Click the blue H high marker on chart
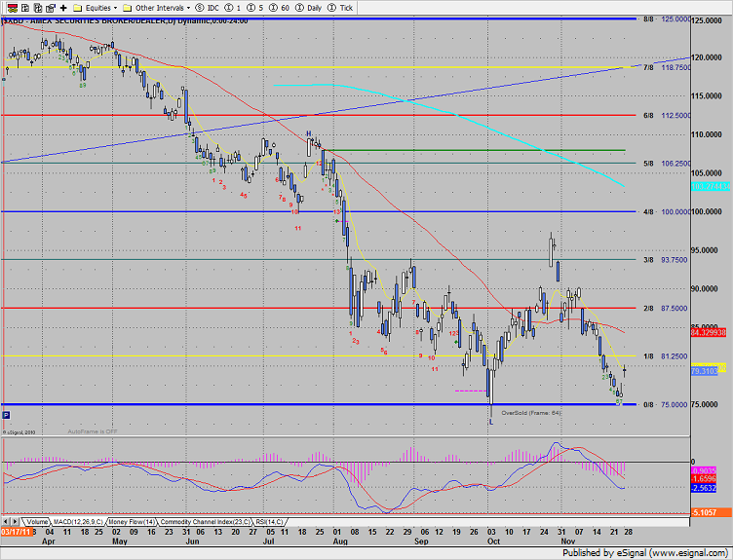Viewport: 733px width, 560px height. (x=309, y=134)
